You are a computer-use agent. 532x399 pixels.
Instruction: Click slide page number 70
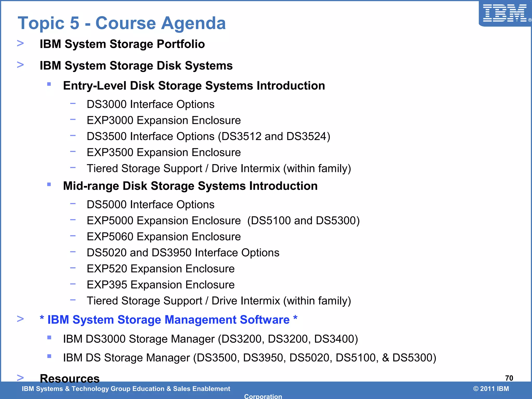509,378
